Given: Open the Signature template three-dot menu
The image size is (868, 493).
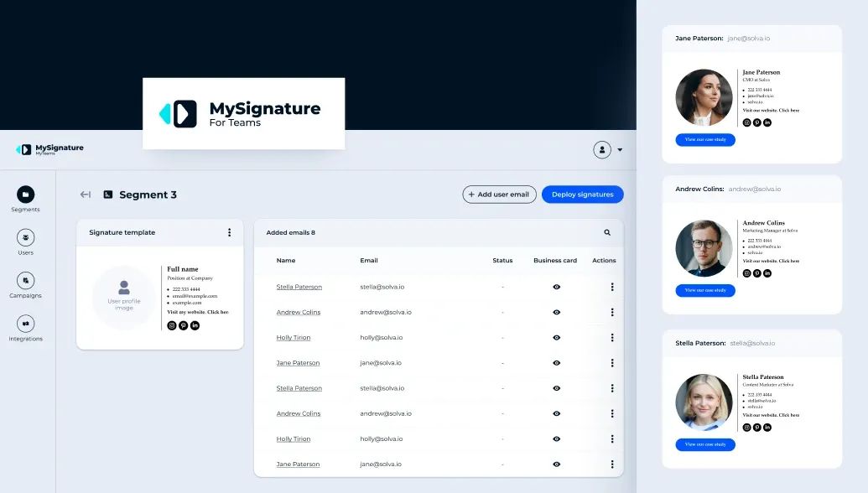Looking at the screenshot, I should [x=229, y=232].
